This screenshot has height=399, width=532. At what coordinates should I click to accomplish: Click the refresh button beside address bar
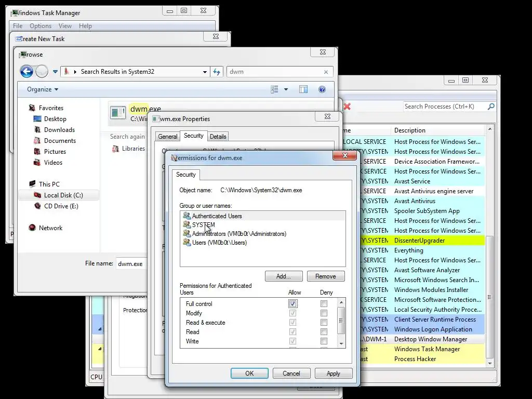coord(217,72)
